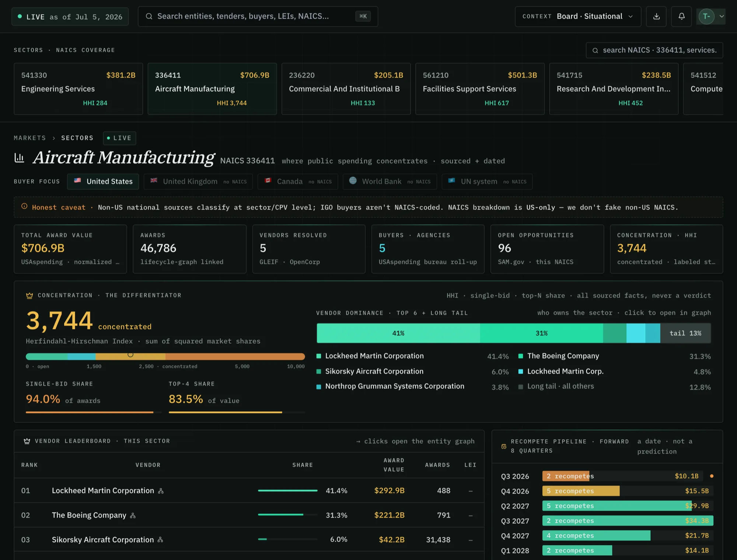Viewport: 737px width, 560px height.
Task: Click the ⌘K shortcut badge
Action: click(363, 17)
